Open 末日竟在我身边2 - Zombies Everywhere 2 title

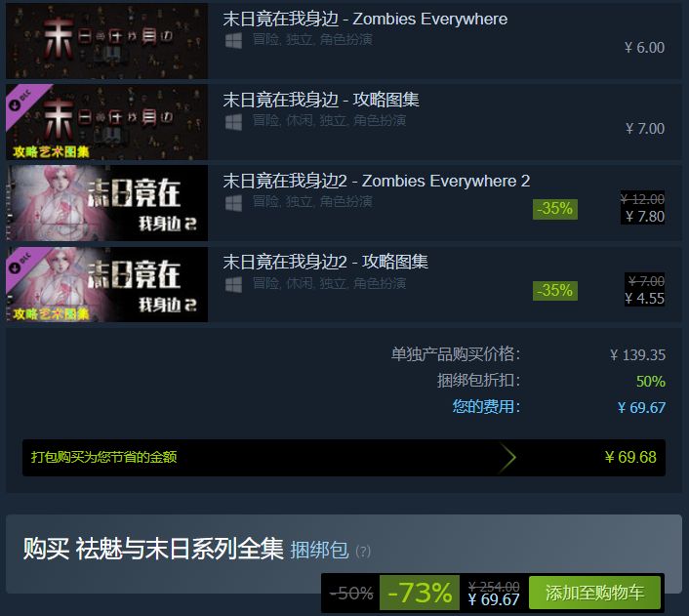(x=376, y=181)
